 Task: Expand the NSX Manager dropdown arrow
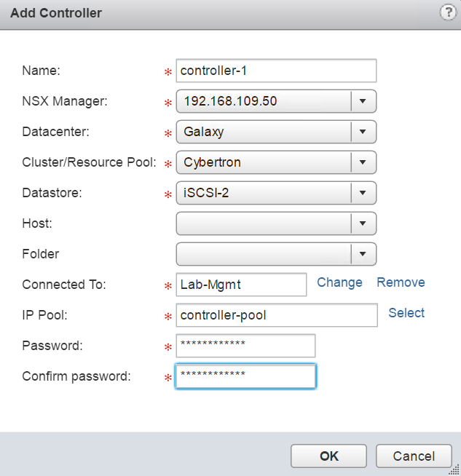coord(363,101)
